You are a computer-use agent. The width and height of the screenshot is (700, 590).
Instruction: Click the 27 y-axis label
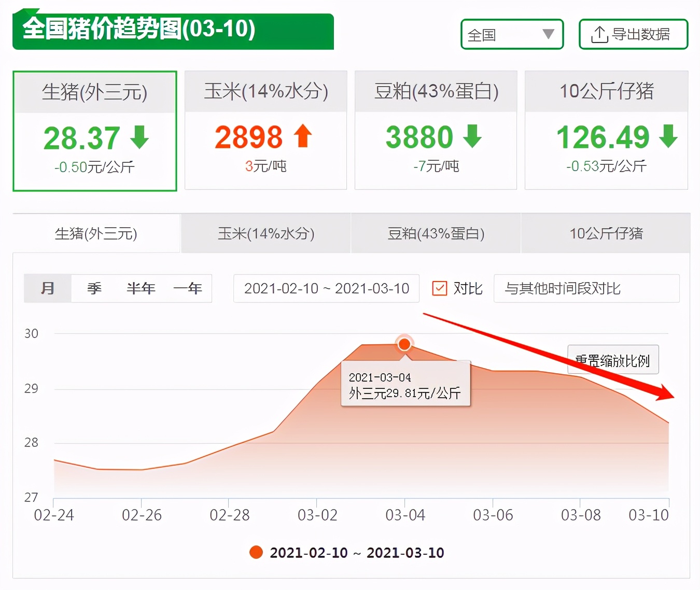click(x=31, y=497)
